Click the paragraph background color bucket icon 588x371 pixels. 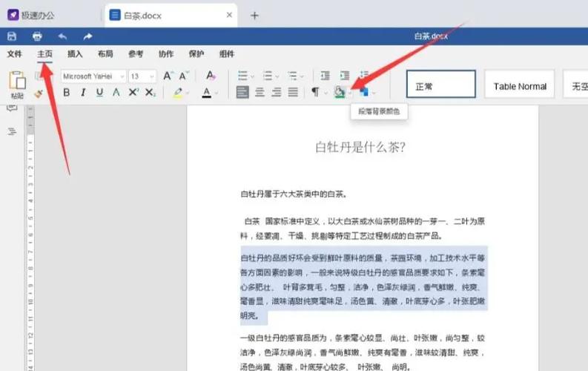(340, 92)
